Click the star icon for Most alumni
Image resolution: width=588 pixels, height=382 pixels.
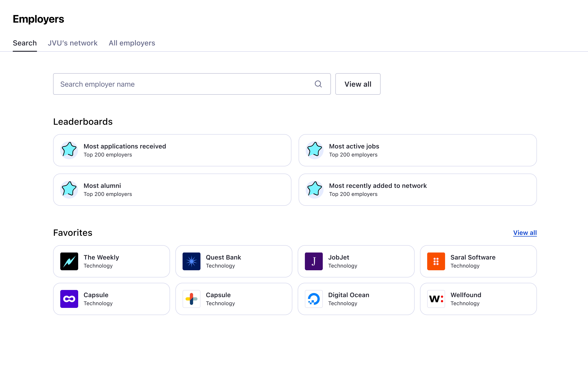pos(69,190)
